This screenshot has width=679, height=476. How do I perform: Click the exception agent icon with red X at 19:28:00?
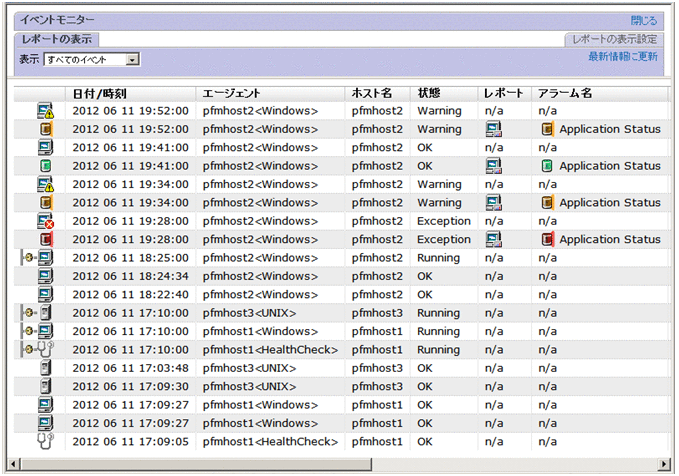click(45, 221)
